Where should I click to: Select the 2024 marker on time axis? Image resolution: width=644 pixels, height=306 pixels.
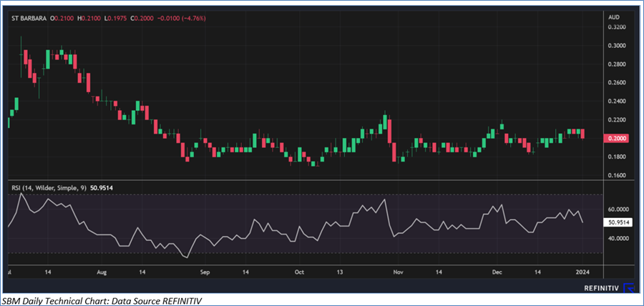[x=584, y=272]
